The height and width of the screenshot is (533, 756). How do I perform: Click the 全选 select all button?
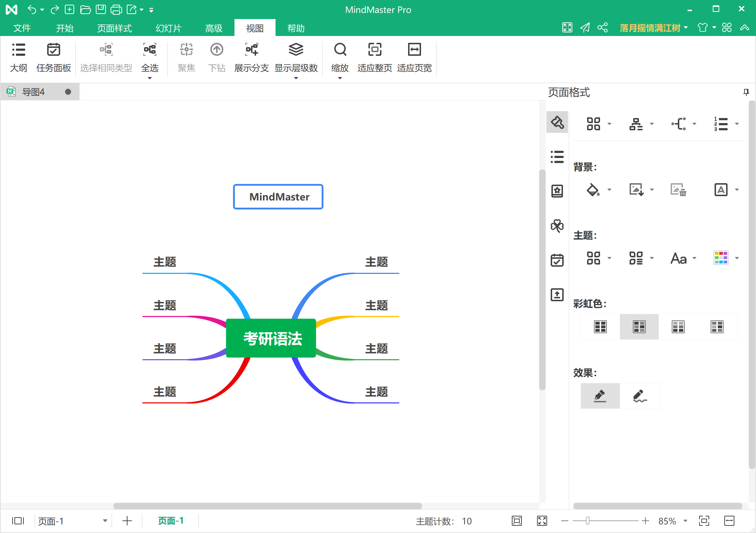[150, 58]
